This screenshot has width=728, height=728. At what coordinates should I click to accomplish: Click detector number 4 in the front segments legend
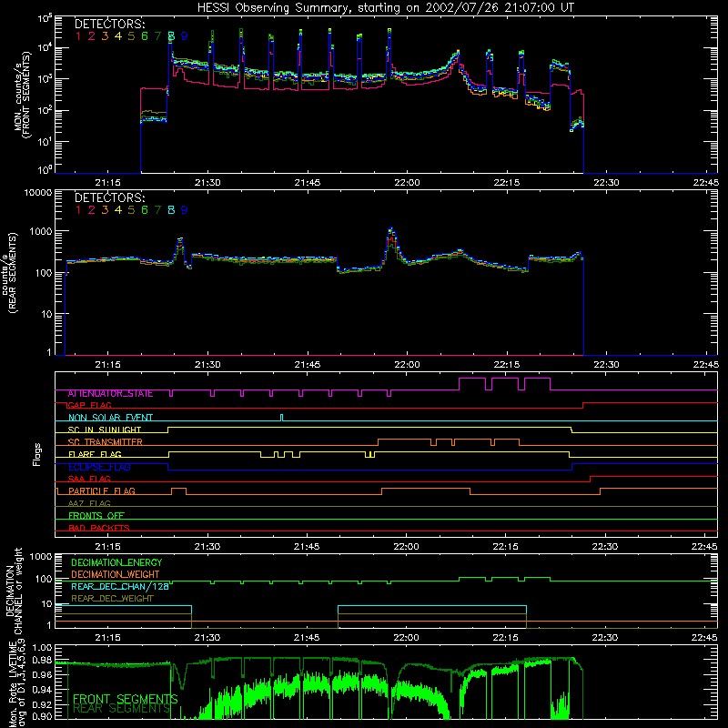(118, 36)
